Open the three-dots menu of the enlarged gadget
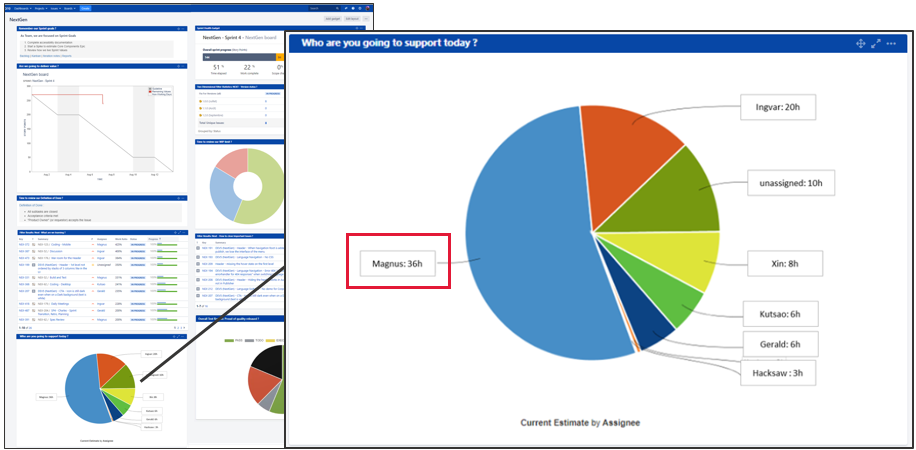Image resolution: width=916 pixels, height=450 pixels. point(891,44)
